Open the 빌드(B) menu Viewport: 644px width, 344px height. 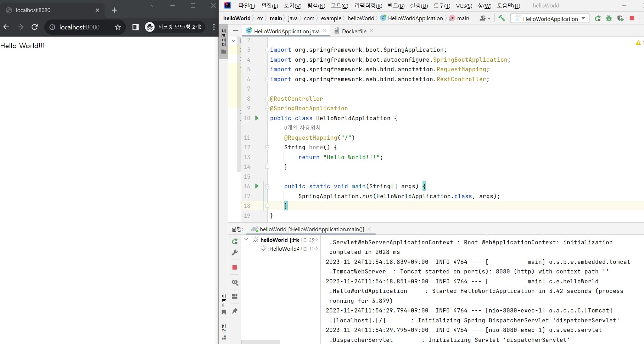pos(396,6)
